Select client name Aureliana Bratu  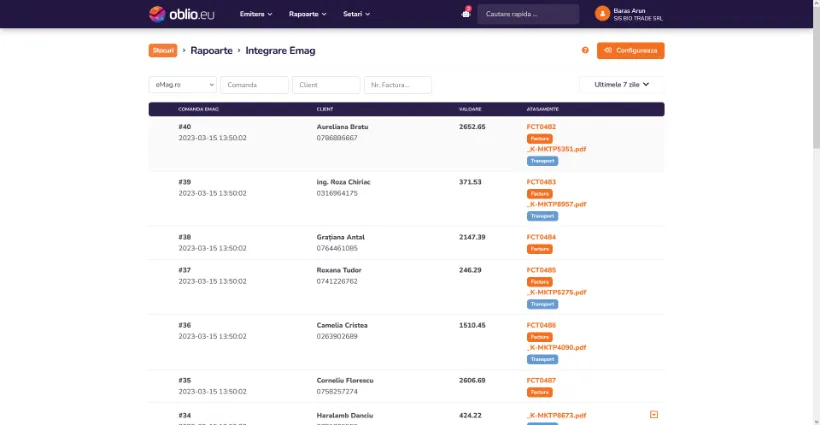pos(343,127)
